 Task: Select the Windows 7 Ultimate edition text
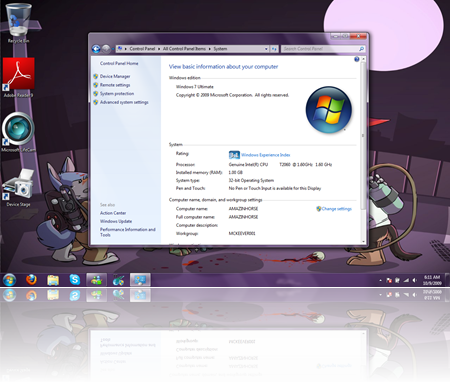pos(195,87)
